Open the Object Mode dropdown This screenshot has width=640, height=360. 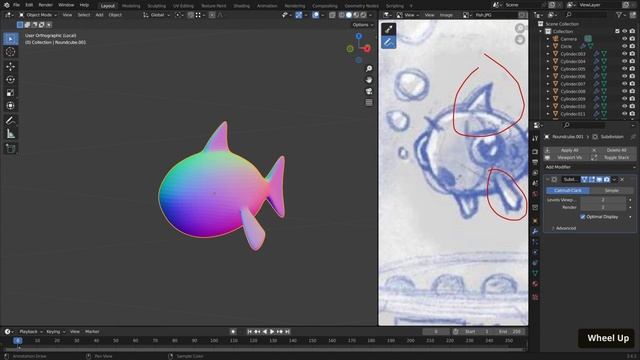tap(38, 15)
